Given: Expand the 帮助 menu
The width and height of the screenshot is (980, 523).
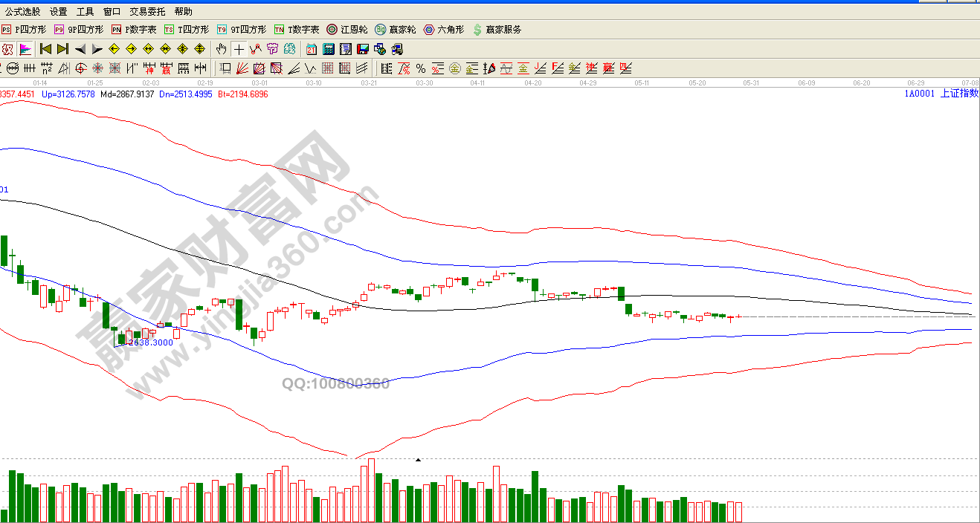Looking at the screenshot, I should [x=183, y=12].
